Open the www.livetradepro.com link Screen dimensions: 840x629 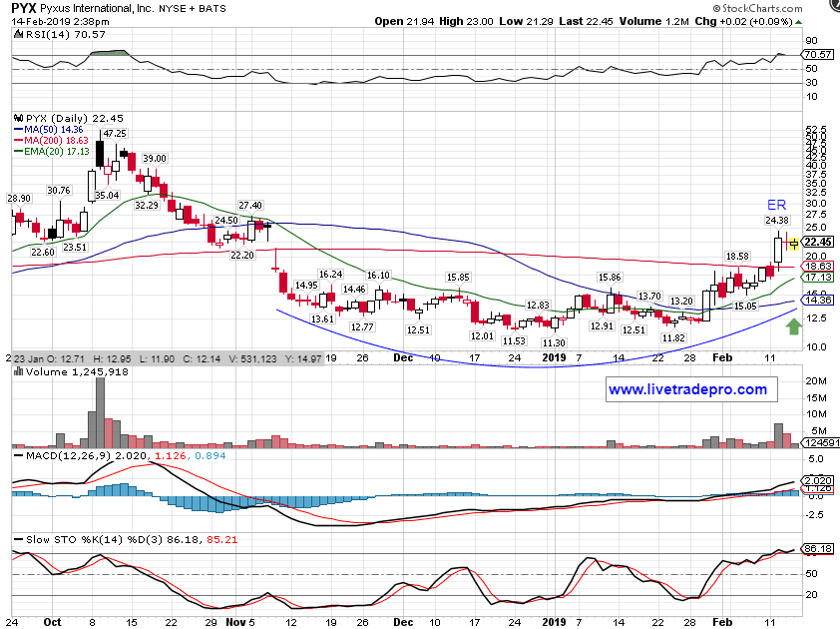pos(686,389)
